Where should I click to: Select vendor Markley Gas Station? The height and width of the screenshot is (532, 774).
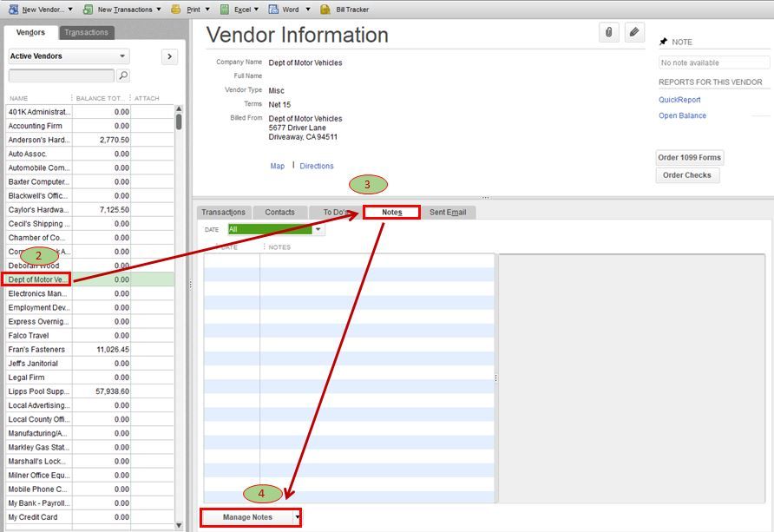(40, 448)
